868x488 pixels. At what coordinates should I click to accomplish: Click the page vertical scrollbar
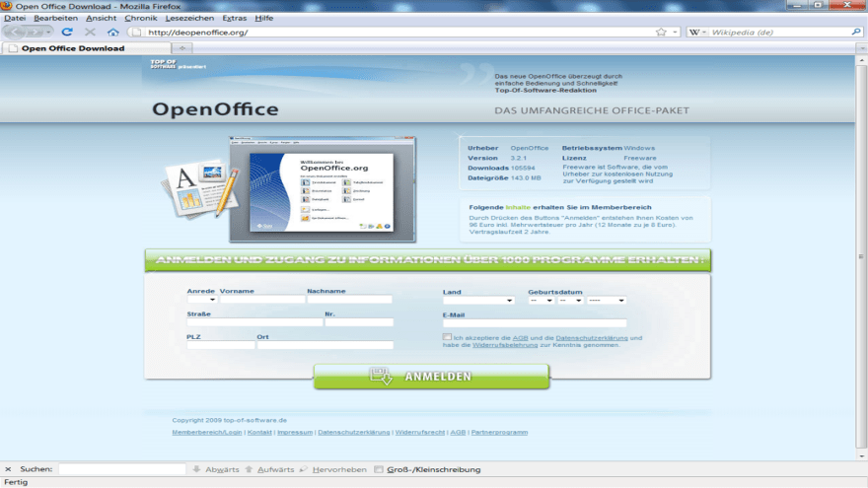coord(861,257)
